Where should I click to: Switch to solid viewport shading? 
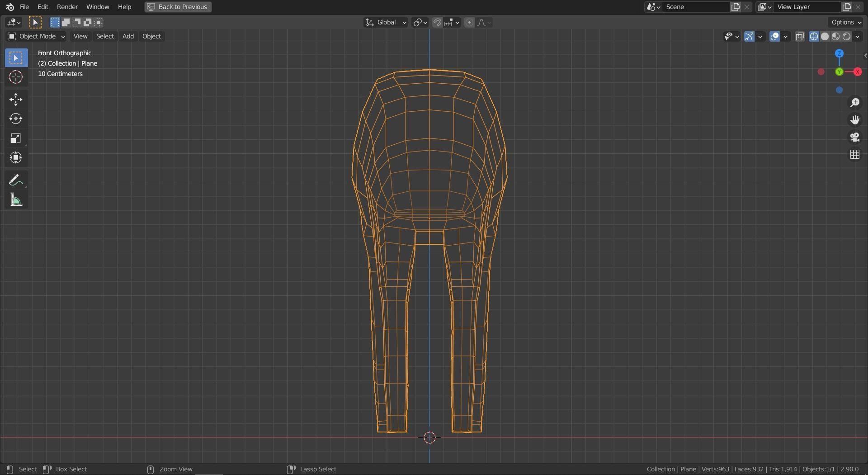coord(825,37)
